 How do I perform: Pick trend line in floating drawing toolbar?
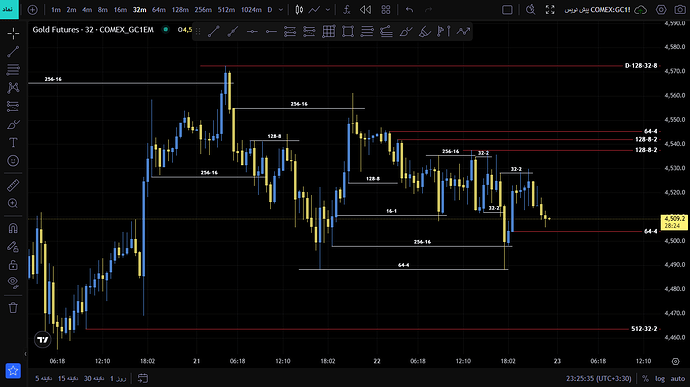pyautogui.click(x=213, y=31)
